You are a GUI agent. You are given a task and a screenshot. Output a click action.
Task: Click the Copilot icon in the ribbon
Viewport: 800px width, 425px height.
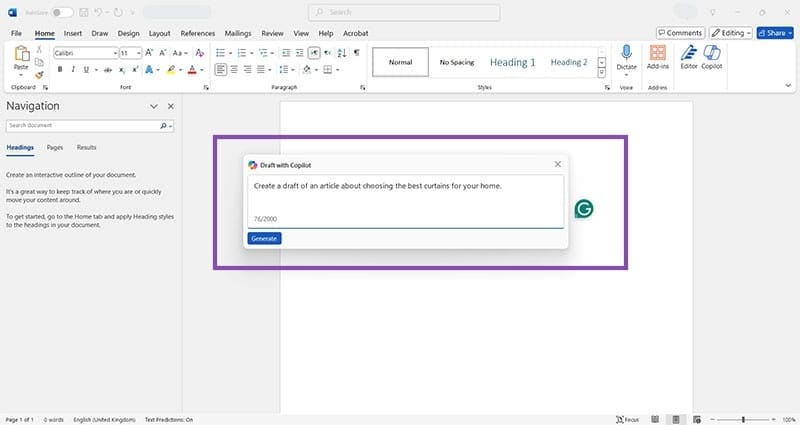point(712,56)
